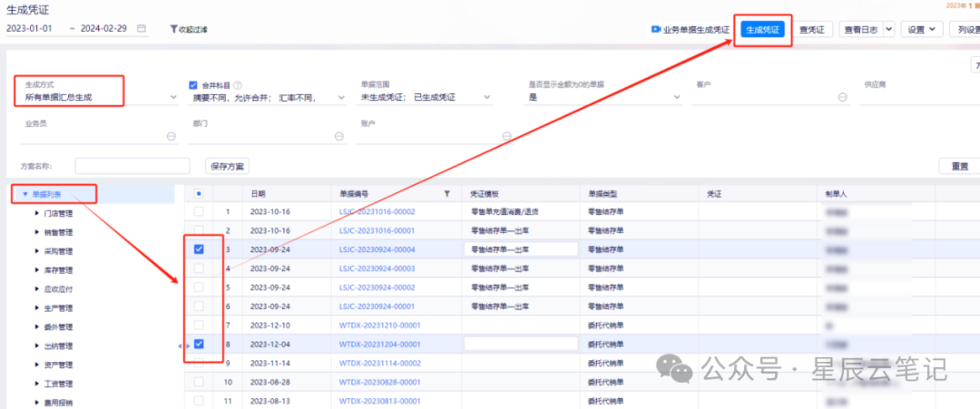Open voucher link LSJC-20231016-00002

click(x=377, y=211)
